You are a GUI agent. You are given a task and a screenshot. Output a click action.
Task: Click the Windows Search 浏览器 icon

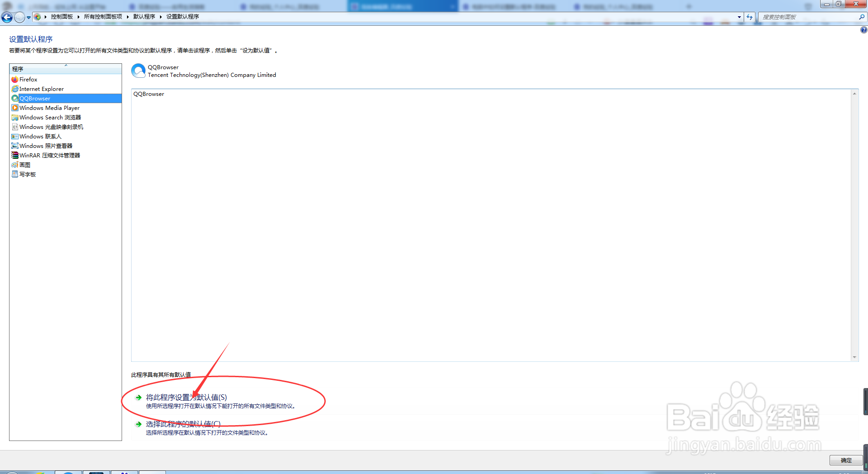[15, 118]
